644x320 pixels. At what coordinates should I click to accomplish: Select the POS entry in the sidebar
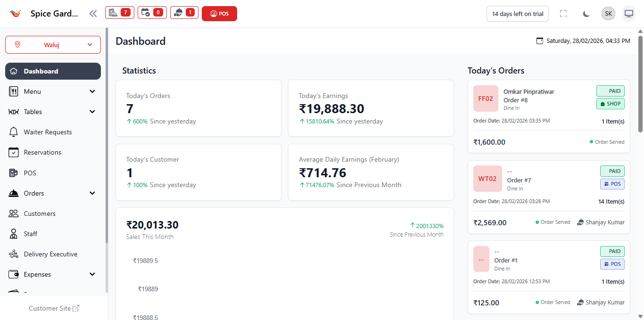tap(30, 172)
